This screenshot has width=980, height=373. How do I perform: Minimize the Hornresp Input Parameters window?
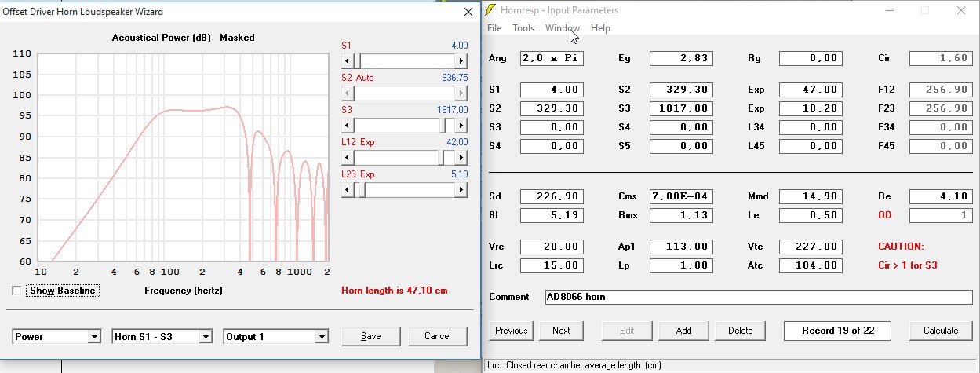(x=889, y=11)
